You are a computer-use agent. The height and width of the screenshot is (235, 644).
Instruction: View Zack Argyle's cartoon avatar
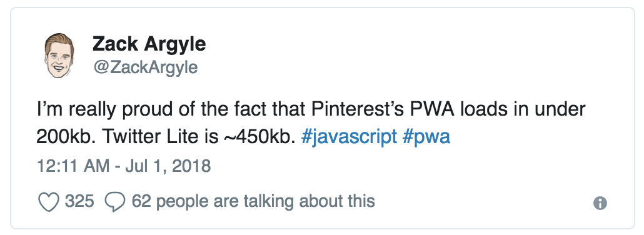59,56
